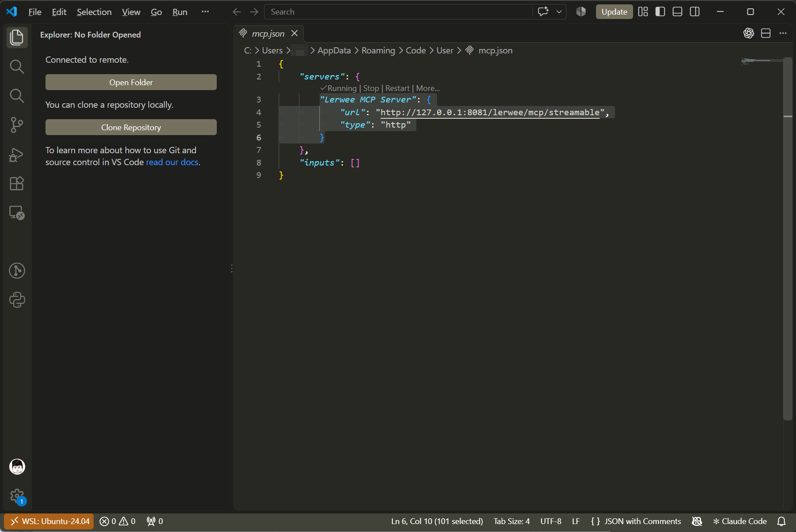The image size is (796, 532).
Task: Open the Python icon in activity bar
Action: coord(17,300)
